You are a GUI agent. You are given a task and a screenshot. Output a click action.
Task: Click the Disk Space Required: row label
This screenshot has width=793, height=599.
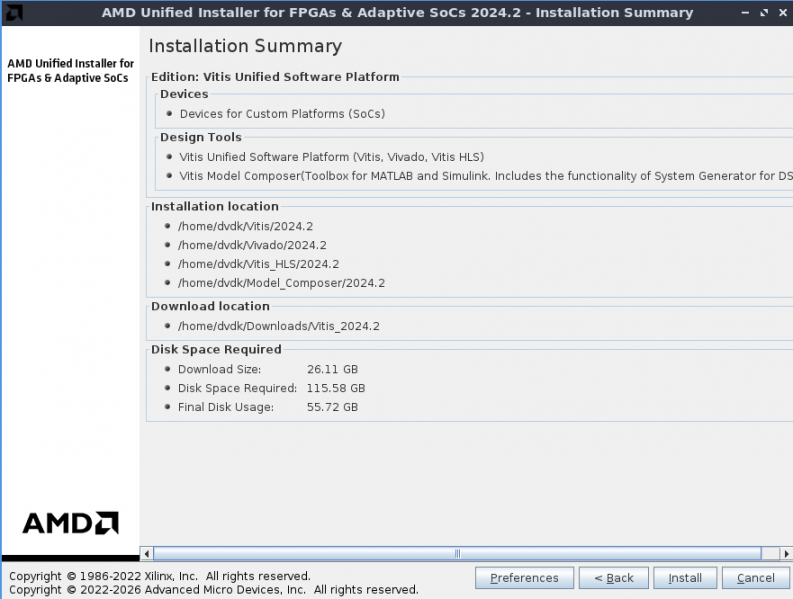click(x=237, y=388)
